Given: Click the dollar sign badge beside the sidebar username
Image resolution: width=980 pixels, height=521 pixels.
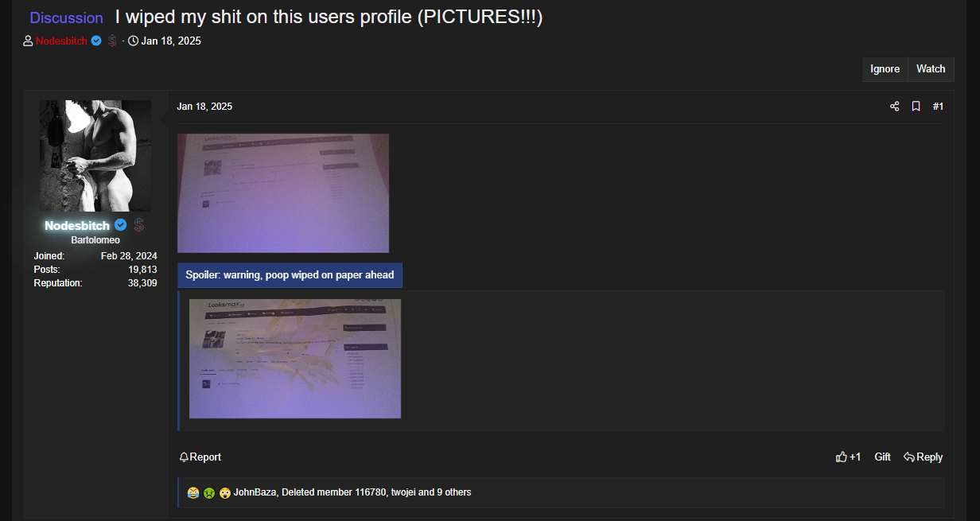Looking at the screenshot, I should pyautogui.click(x=138, y=225).
